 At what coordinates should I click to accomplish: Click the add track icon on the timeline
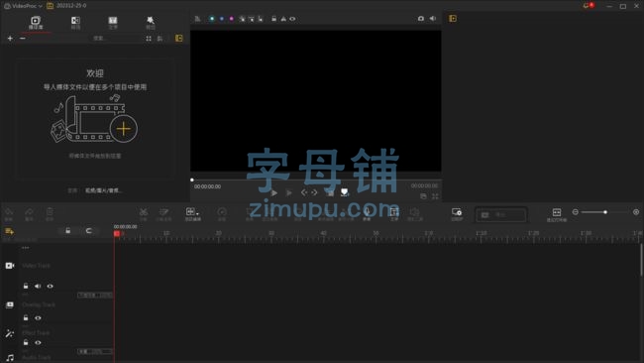click(9, 231)
